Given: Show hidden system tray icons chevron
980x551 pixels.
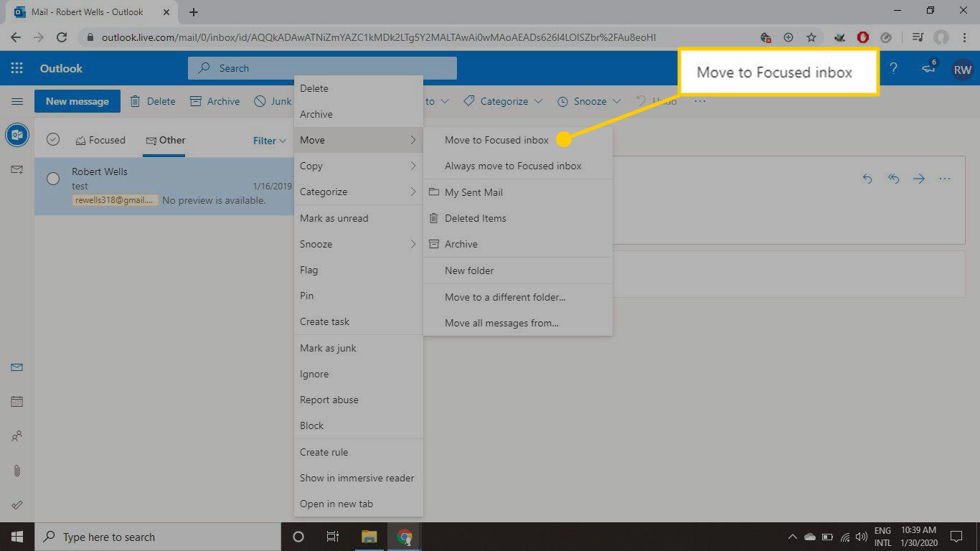Looking at the screenshot, I should tap(792, 537).
